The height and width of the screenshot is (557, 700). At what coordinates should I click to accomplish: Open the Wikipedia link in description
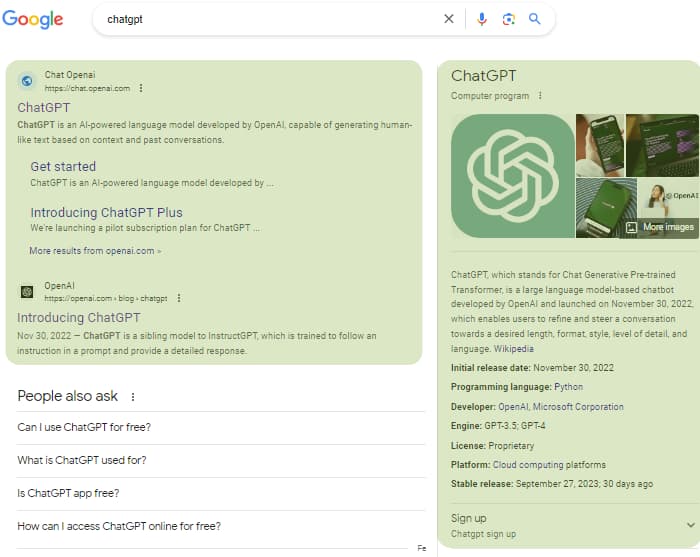click(514, 349)
